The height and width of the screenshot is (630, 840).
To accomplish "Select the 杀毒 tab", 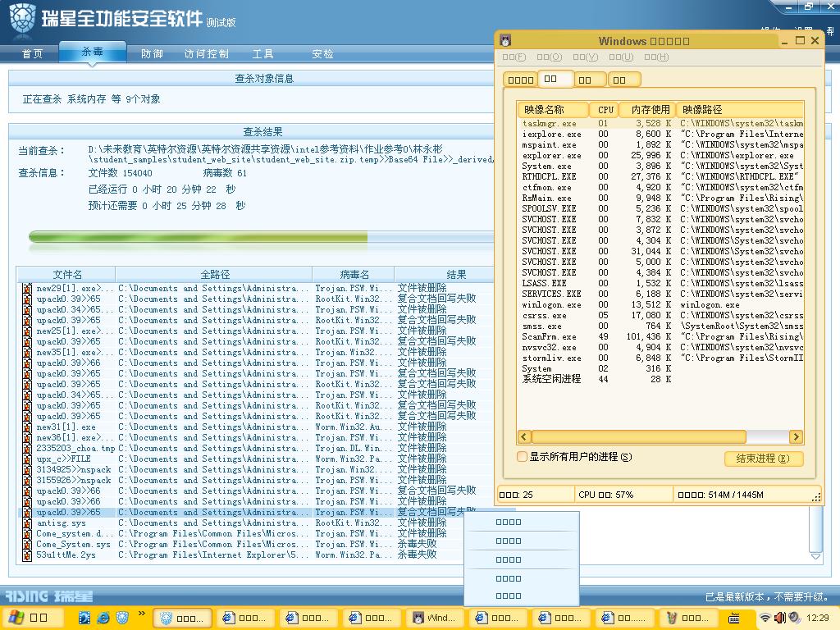I will tap(92, 52).
